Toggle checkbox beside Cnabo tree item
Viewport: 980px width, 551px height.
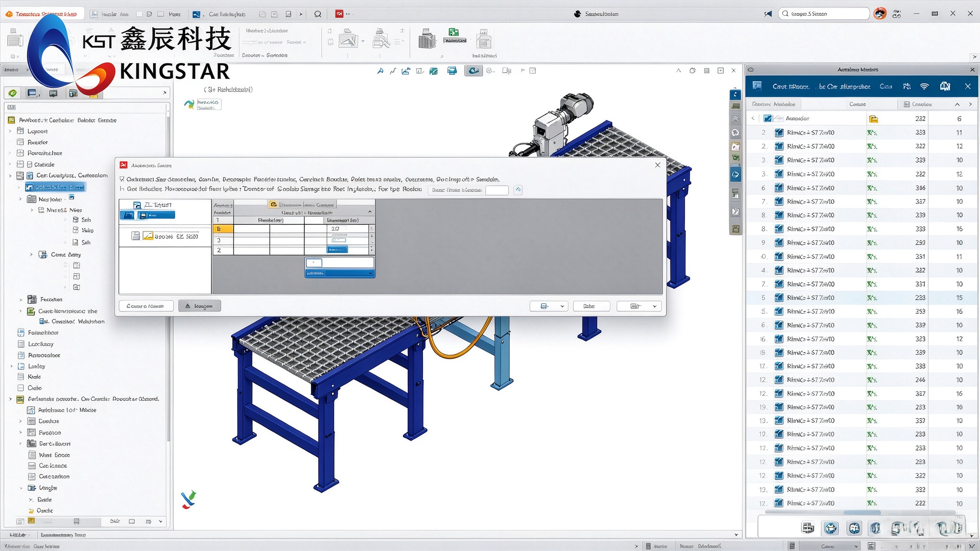pyautogui.click(x=21, y=388)
